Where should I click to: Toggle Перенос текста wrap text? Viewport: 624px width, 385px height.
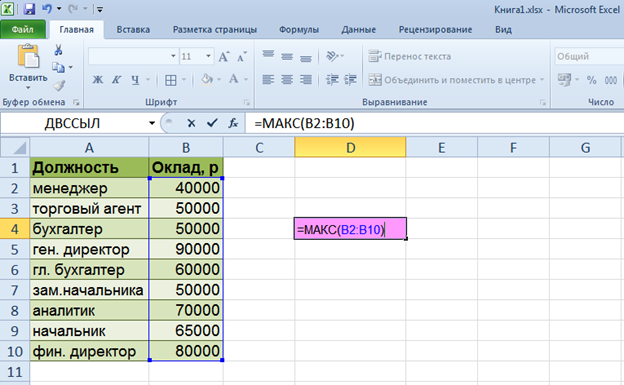(410, 57)
